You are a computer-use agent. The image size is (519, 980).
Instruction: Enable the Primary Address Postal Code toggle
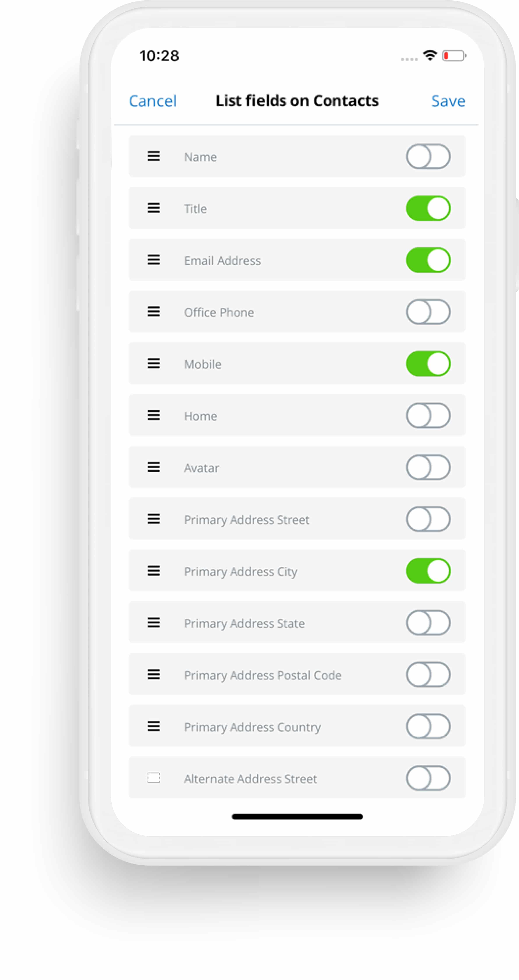click(x=428, y=675)
